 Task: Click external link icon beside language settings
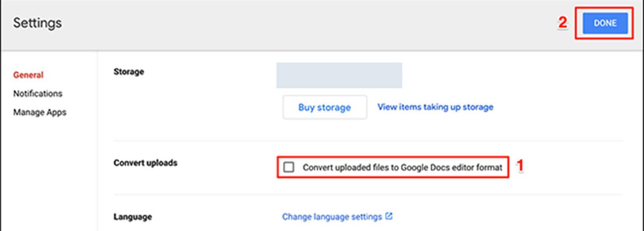click(x=389, y=216)
